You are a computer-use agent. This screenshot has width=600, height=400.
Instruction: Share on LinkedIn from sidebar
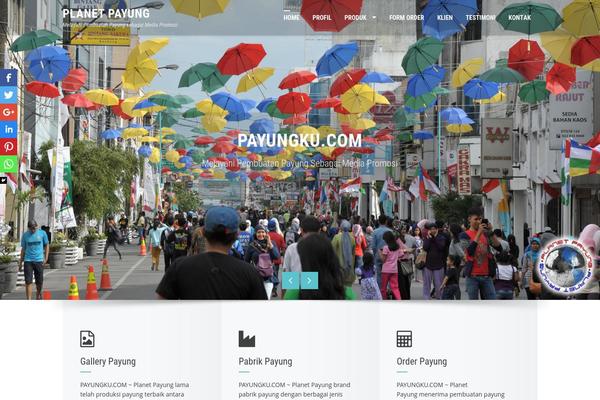[8, 129]
